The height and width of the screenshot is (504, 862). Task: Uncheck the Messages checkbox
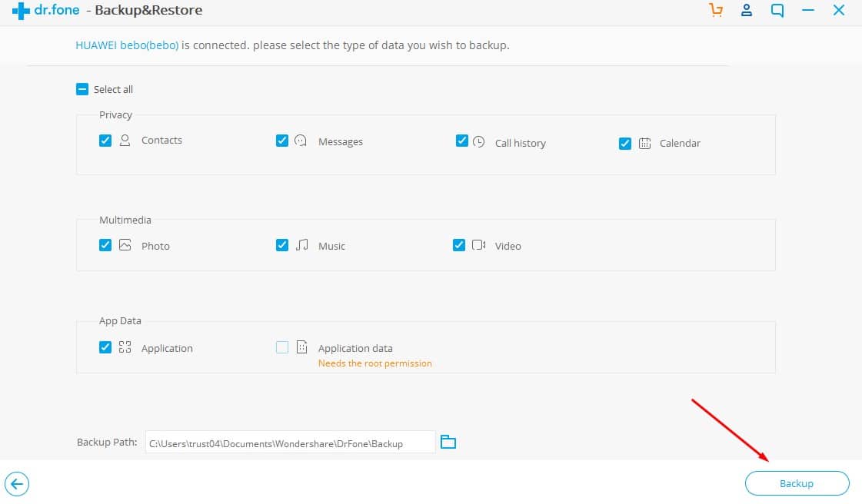pyautogui.click(x=282, y=141)
